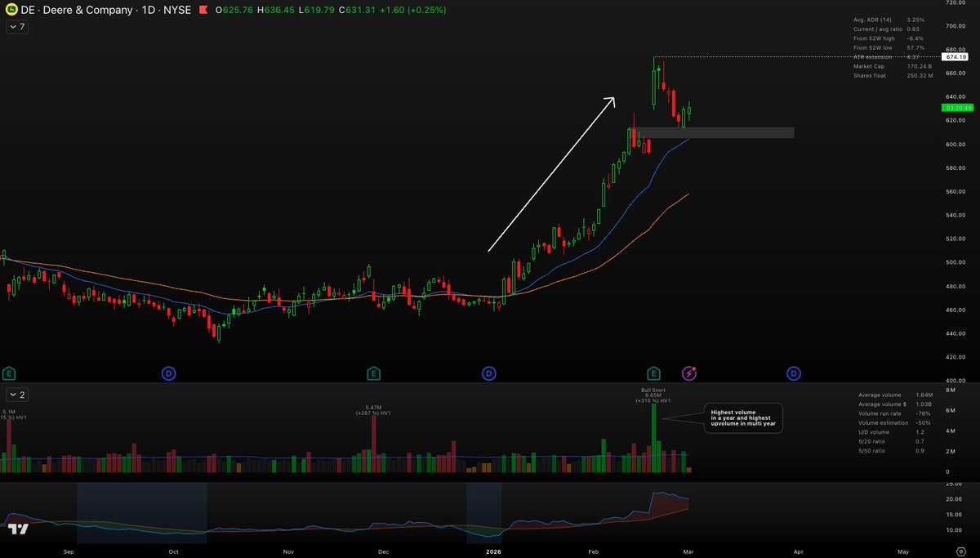The width and height of the screenshot is (980, 558).
Task: Click the earnings E badge under February
Action: [653, 373]
